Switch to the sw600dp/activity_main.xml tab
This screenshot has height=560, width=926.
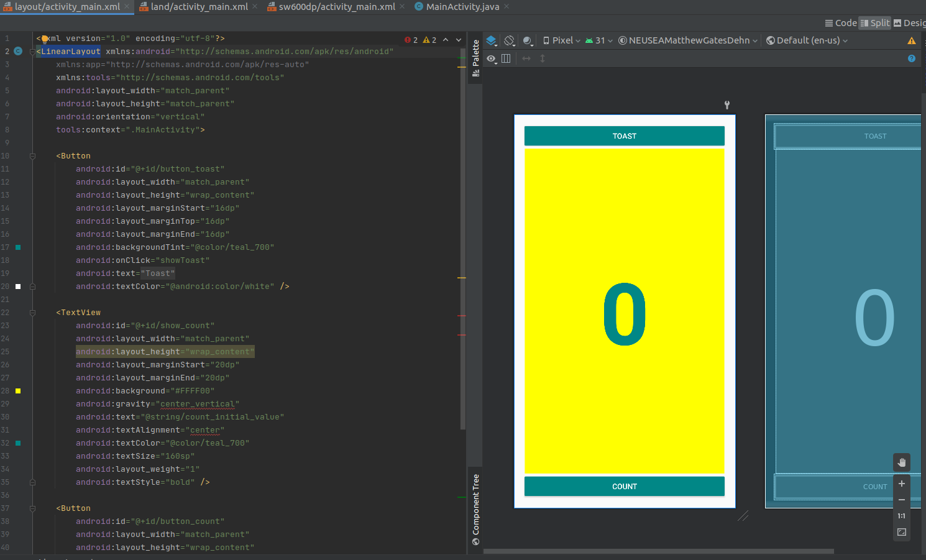(336, 7)
